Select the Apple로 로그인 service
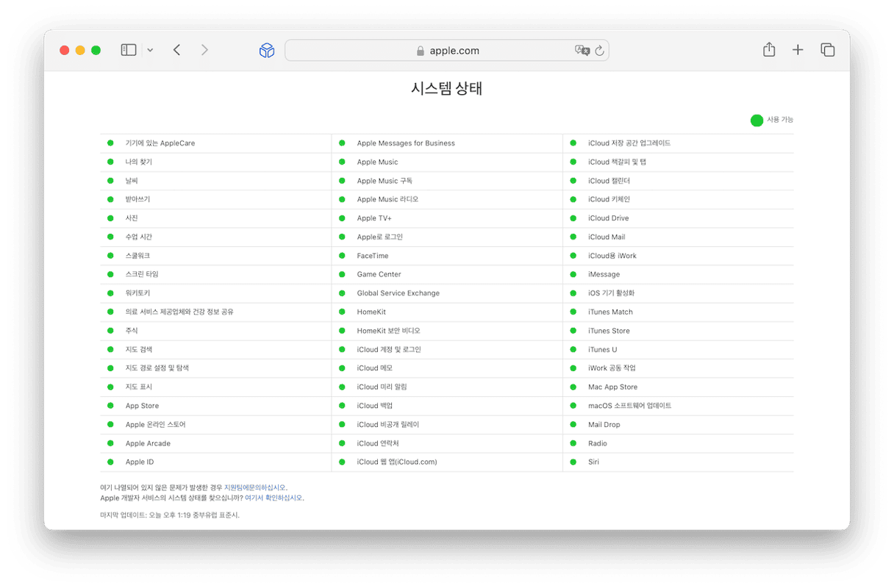The width and height of the screenshot is (894, 588). coord(447,237)
